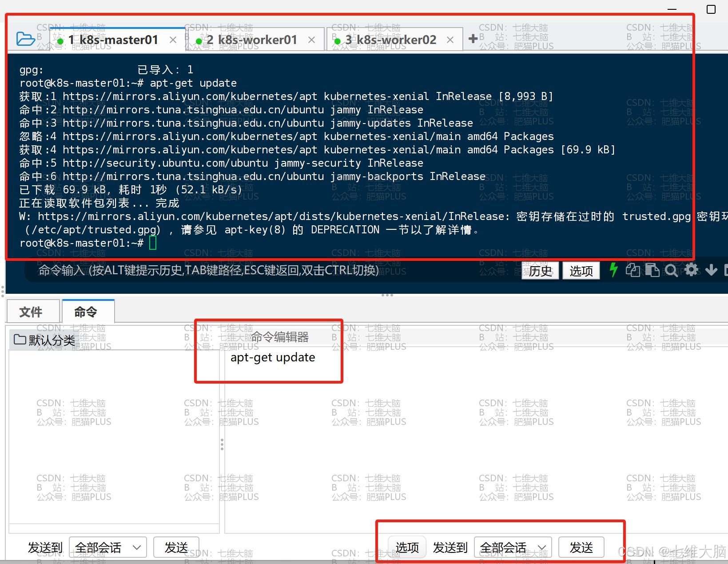The image size is (728, 564).
Task: Click the green lightning bolt icon
Action: (613, 270)
